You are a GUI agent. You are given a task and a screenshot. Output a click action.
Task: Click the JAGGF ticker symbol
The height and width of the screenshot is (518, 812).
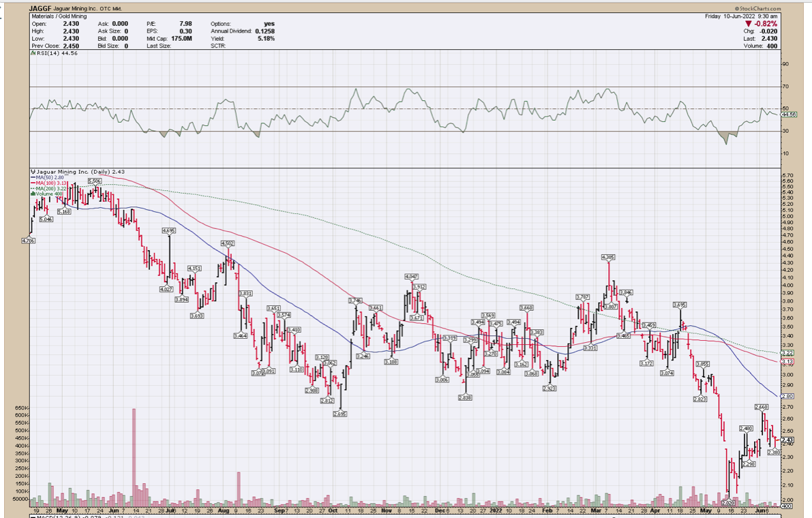click(x=40, y=9)
